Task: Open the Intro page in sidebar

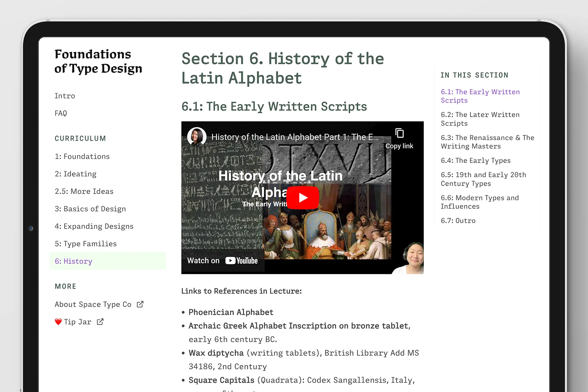Action: tap(65, 96)
